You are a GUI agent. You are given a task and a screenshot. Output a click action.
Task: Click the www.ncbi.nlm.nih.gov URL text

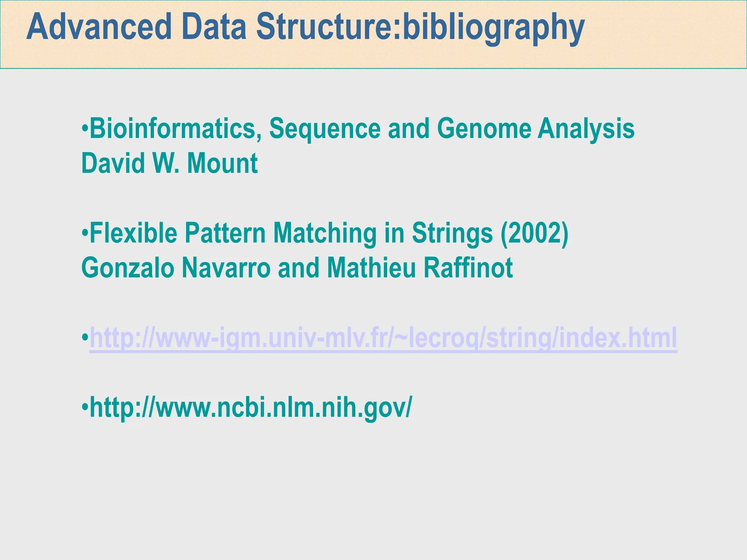pos(251,408)
